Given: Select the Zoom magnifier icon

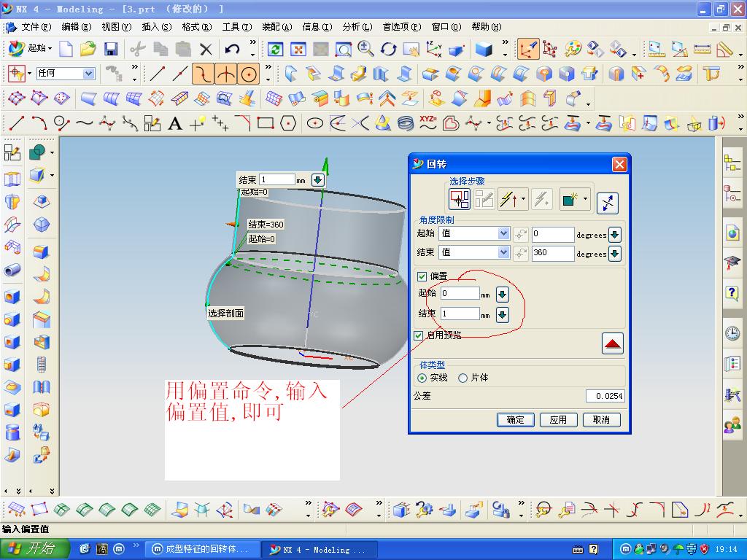Looking at the screenshot, I should 365,49.
